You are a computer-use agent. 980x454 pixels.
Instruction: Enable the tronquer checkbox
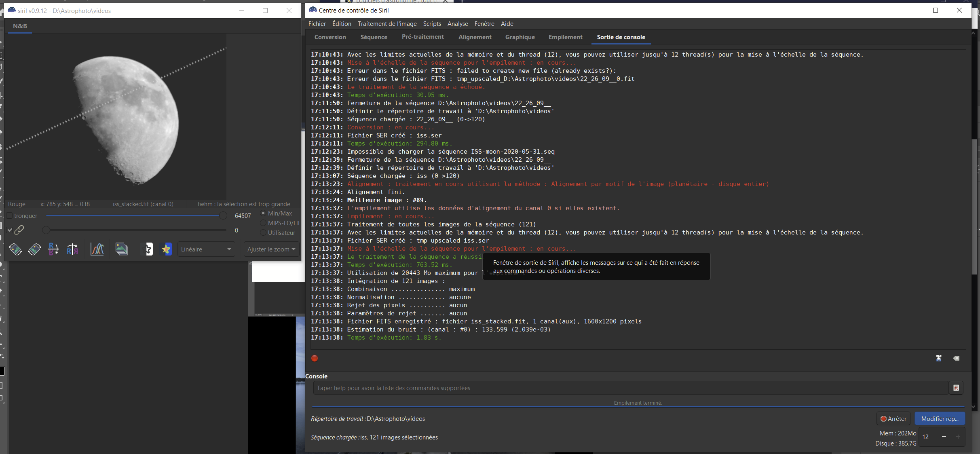point(10,216)
